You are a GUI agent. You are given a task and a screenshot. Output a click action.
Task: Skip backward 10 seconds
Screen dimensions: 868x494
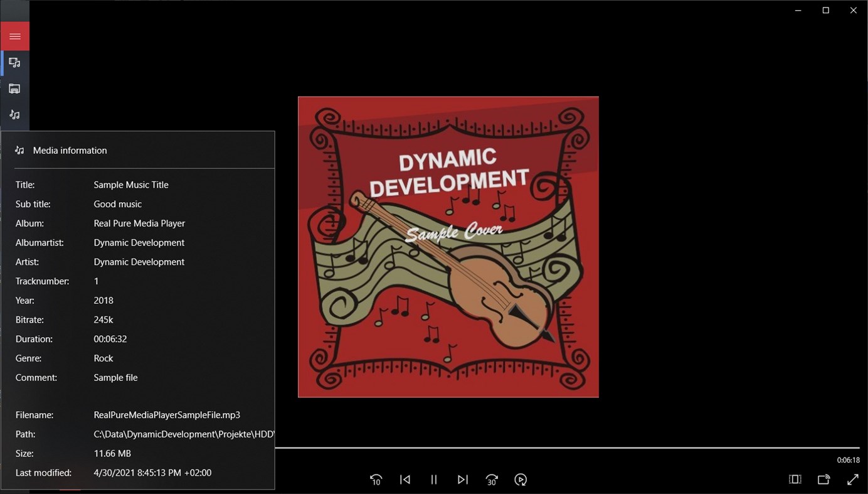[x=376, y=479]
